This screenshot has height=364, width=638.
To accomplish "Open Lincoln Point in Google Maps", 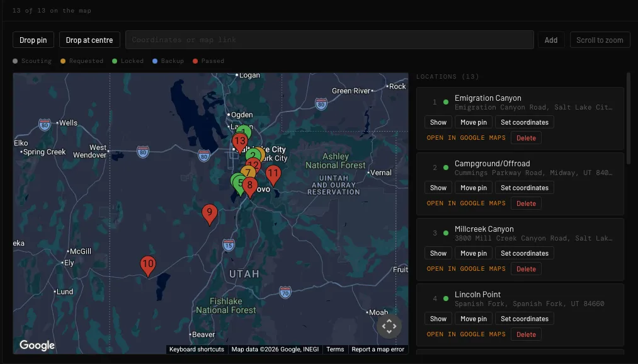I will [x=466, y=334].
